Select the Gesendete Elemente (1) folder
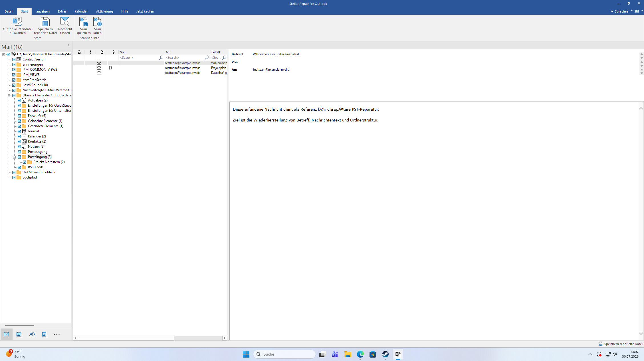This screenshot has height=361, width=644. pyautogui.click(x=46, y=126)
